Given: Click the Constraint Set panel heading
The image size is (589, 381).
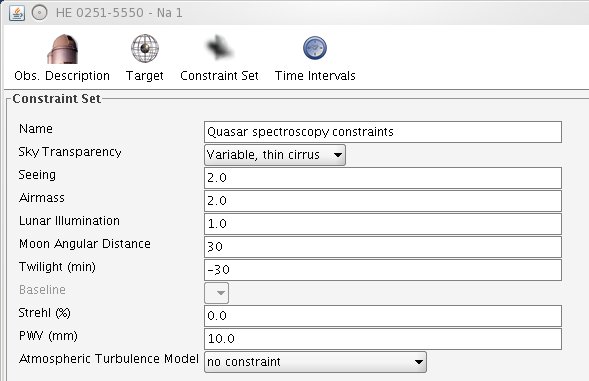Looking at the screenshot, I should 56,99.
